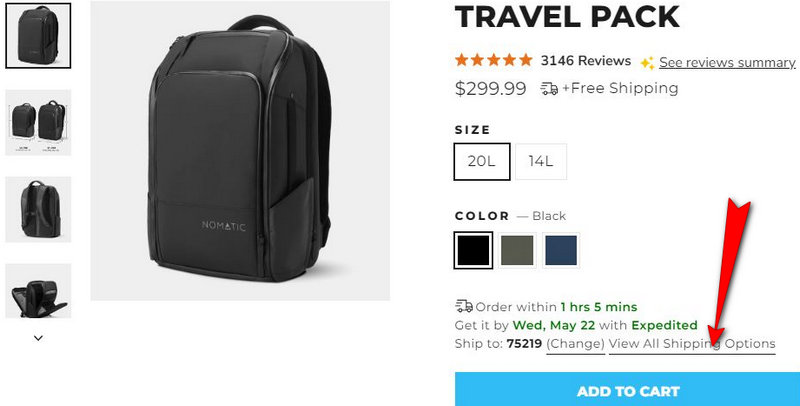Click the 3146 Reviews text
This screenshot has height=406, width=800.
tap(586, 61)
